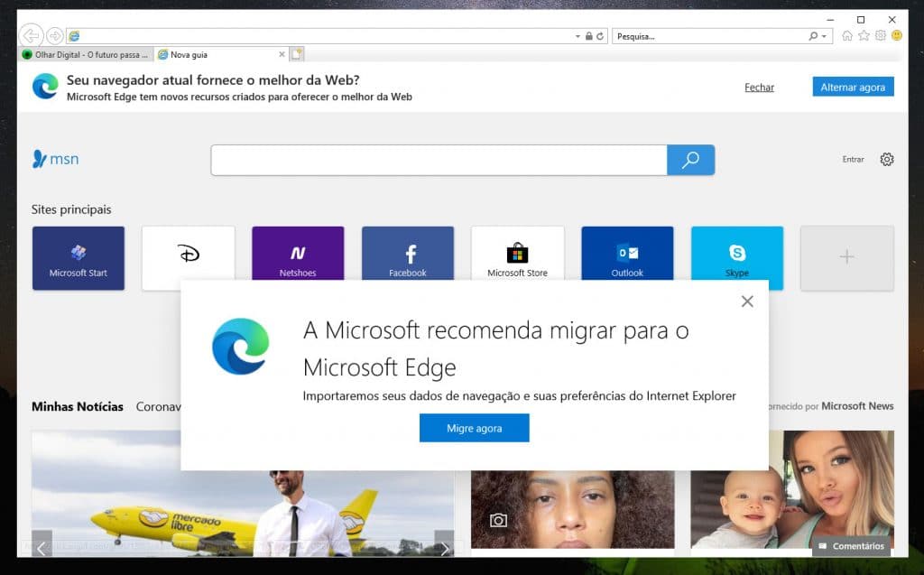Click the Entrar sign-in link

(x=853, y=159)
